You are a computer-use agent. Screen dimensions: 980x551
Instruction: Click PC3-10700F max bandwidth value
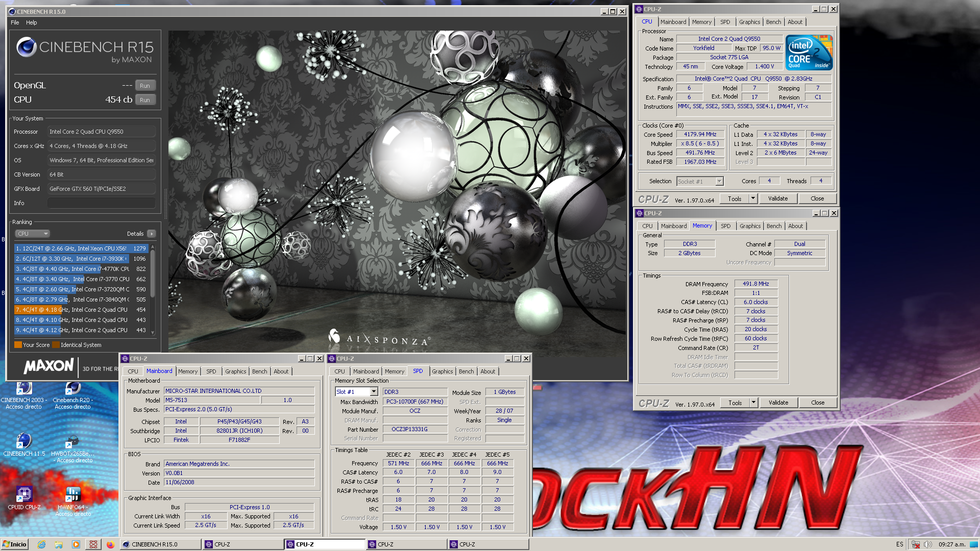[x=414, y=402]
